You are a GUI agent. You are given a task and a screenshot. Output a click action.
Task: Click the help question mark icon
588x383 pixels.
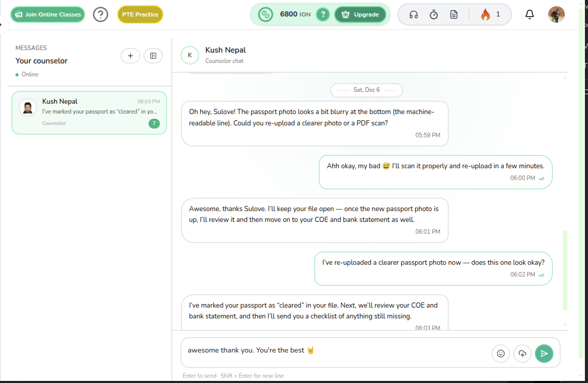101,14
